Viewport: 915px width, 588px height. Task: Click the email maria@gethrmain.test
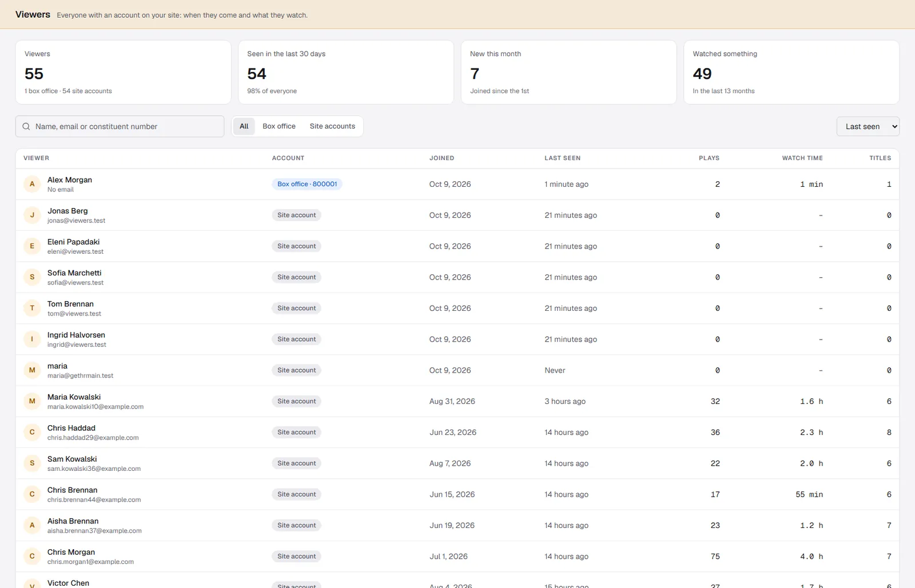pyautogui.click(x=80, y=375)
